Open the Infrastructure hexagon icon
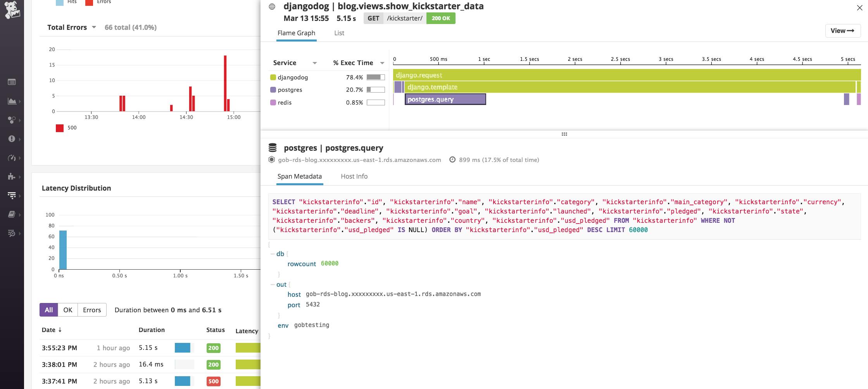The height and width of the screenshot is (389, 868). 12,120
